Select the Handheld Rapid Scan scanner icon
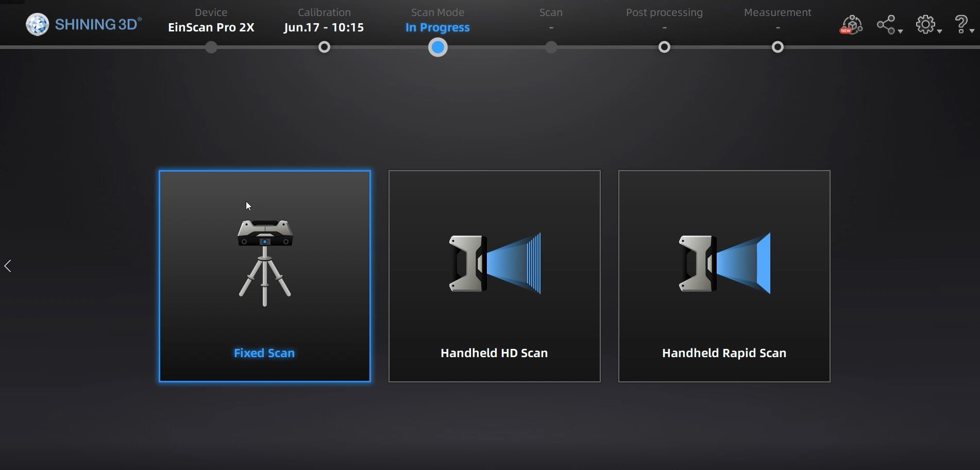Image resolution: width=980 pixels, height=470 pixels. point(724,264)
